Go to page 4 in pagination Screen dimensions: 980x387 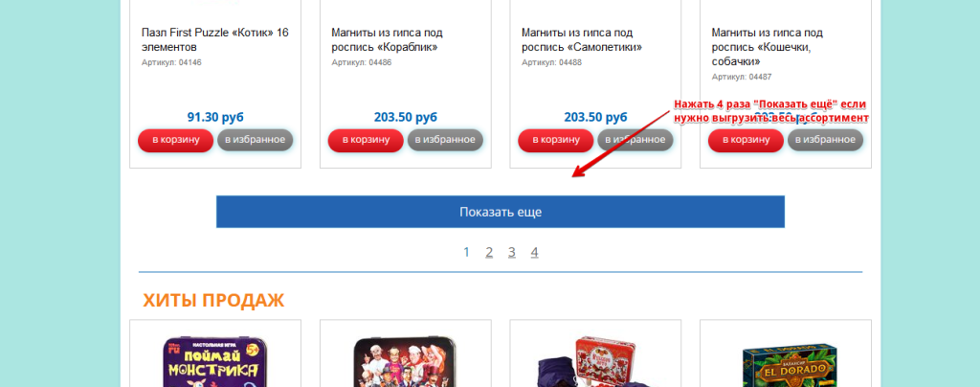(x=534, y=252)
